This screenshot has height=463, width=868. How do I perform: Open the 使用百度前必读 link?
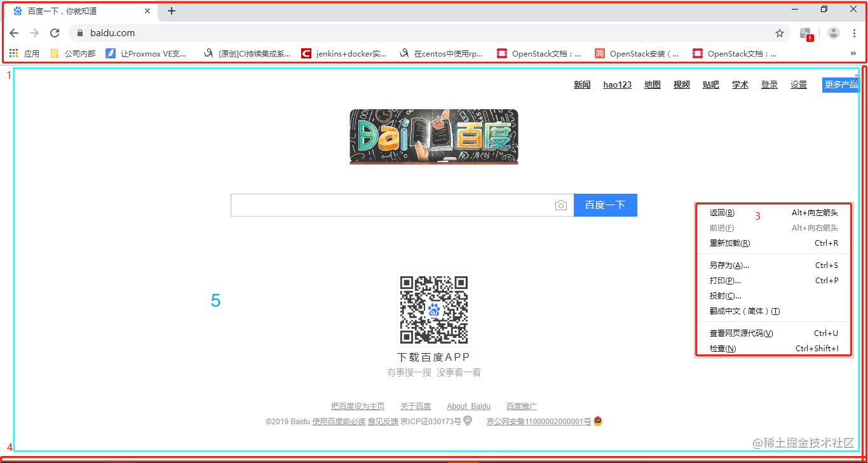click(x=339, y=421)
